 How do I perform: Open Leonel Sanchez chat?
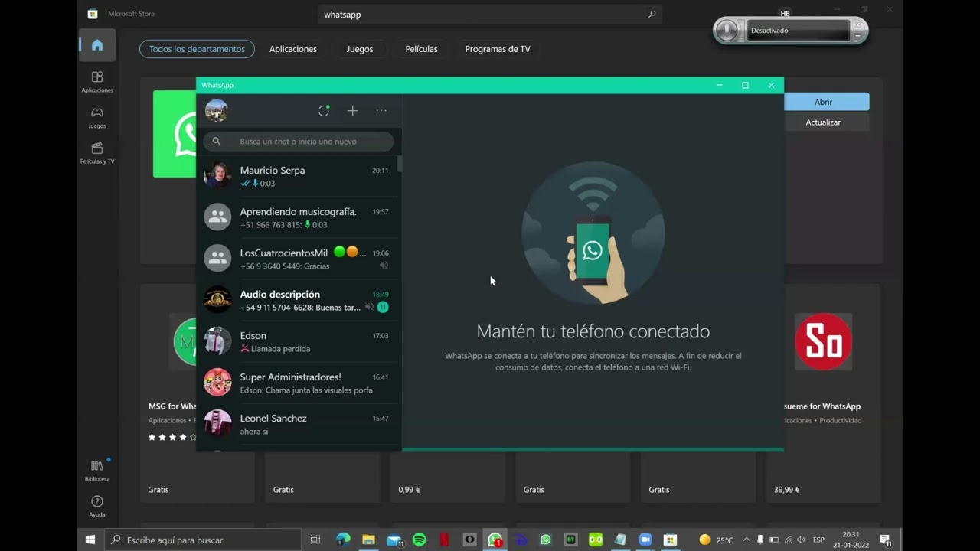(x=298, y=424)
